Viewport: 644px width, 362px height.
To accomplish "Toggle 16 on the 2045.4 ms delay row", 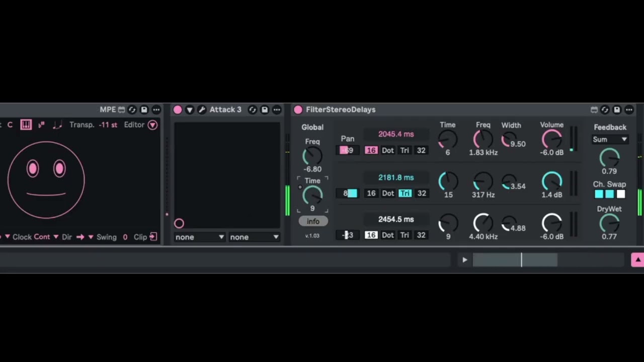I will [371, 150].
